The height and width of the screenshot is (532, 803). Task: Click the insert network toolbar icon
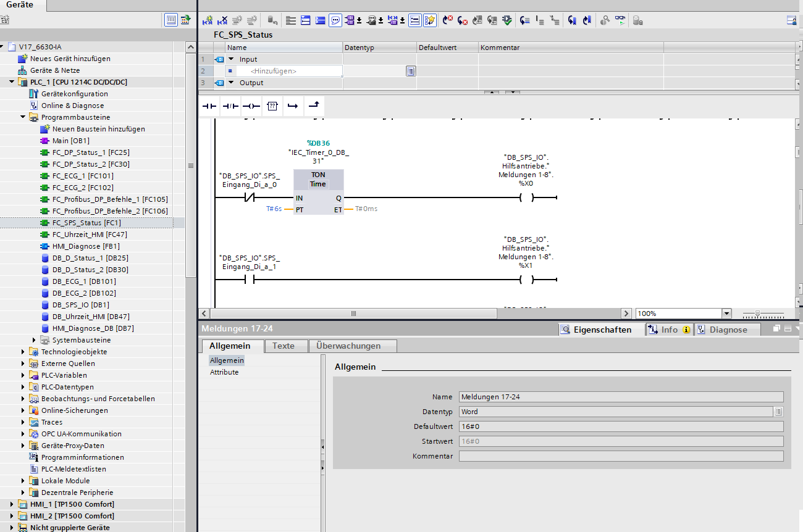208,20
